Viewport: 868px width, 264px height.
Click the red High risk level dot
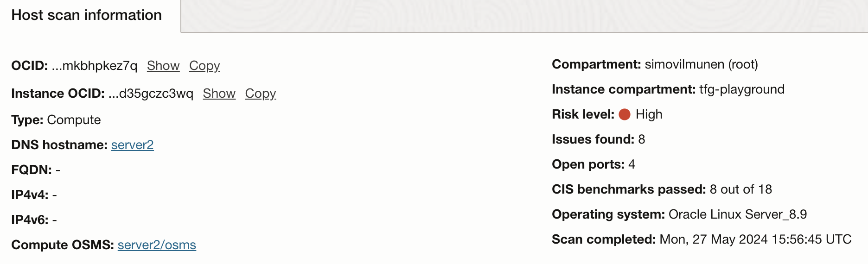[625, 114]
